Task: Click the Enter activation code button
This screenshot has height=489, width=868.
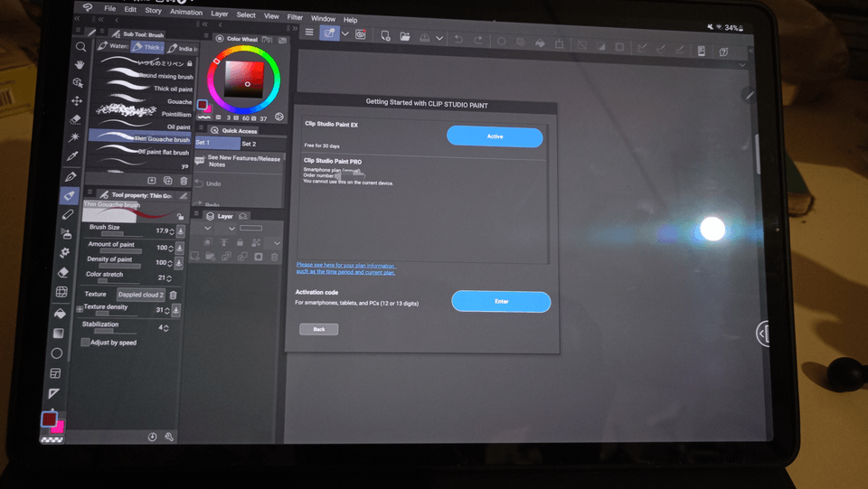Action: pos(501,302)
